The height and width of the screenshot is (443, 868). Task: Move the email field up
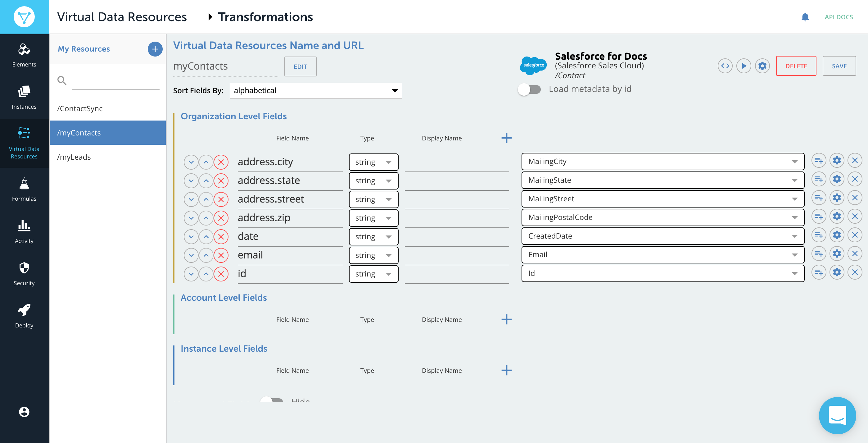[x=206, y=255]
